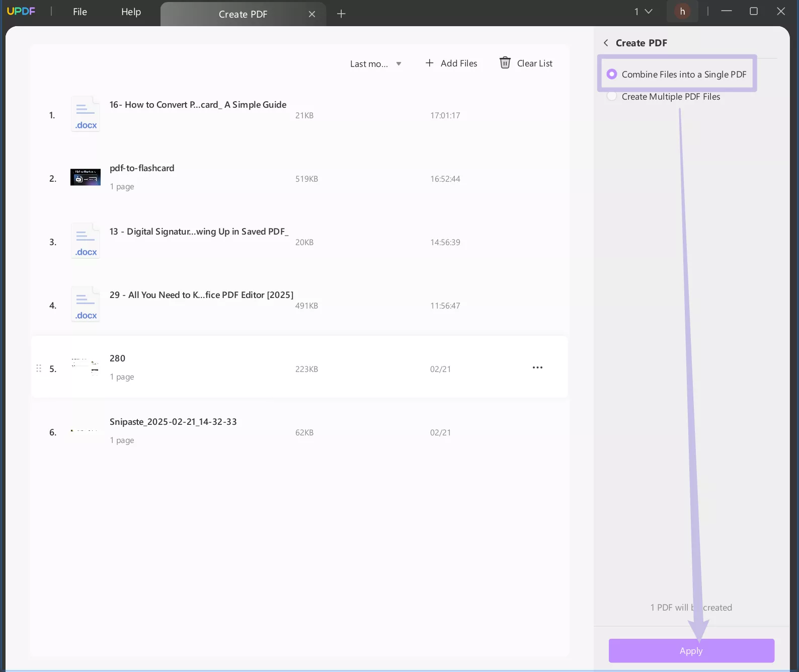This screenshot has height=672, width=799.
Task: Select file name 16- How to Convert P...card_ A Simple Guide
Action: point(198,104)
